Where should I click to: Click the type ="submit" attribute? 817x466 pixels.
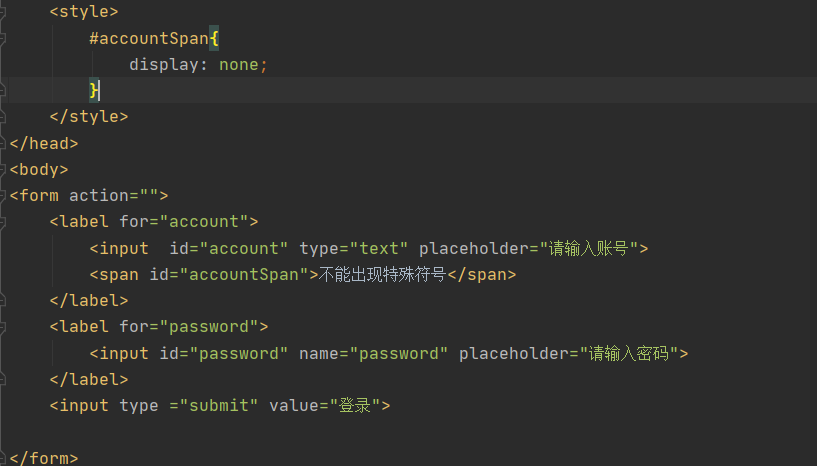(x=189, y=405)
